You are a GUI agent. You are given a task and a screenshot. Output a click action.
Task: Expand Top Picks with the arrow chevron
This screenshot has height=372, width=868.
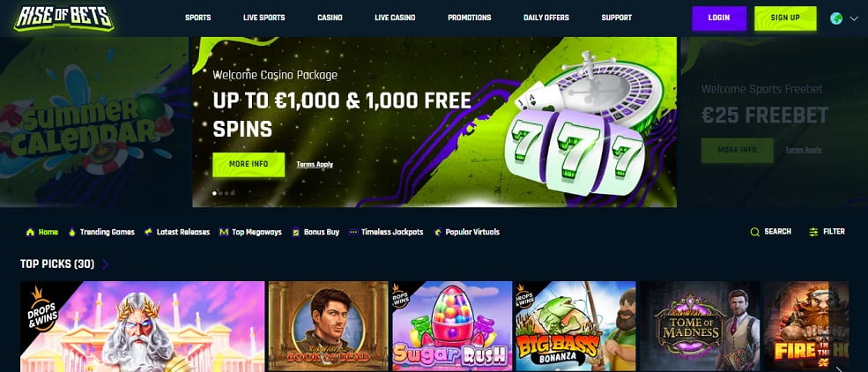point(105,264)
